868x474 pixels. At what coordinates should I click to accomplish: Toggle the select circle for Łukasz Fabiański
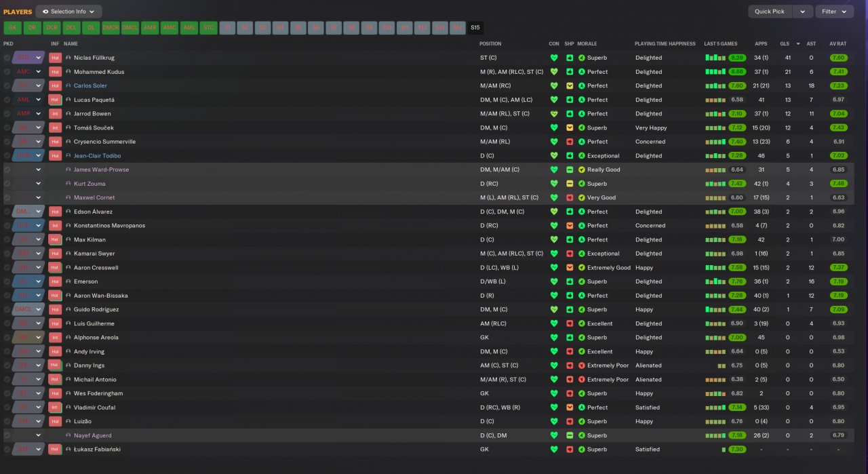click(7, 450)
